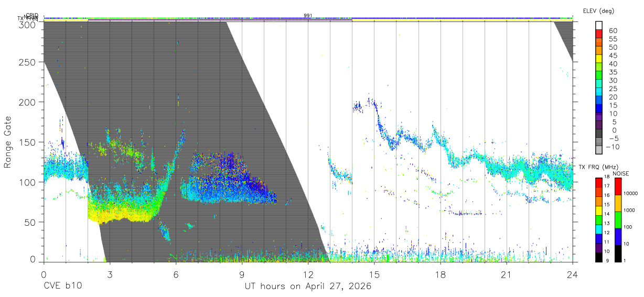Click the '200' range gate tick label

28,102
